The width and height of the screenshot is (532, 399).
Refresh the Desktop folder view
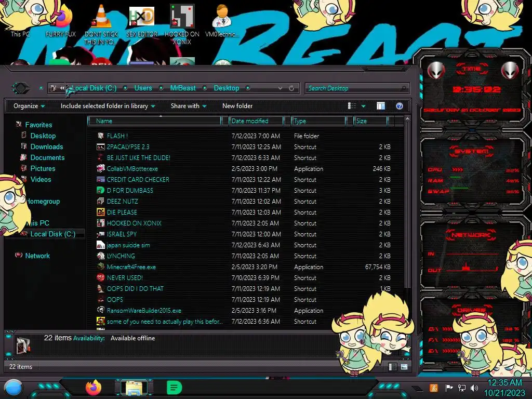coord(291,88)
